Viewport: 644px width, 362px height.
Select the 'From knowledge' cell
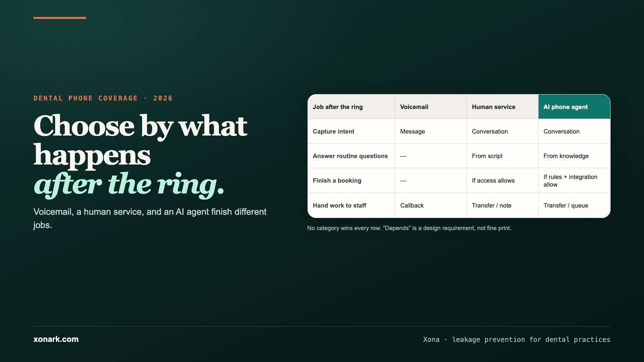point(574,156)
